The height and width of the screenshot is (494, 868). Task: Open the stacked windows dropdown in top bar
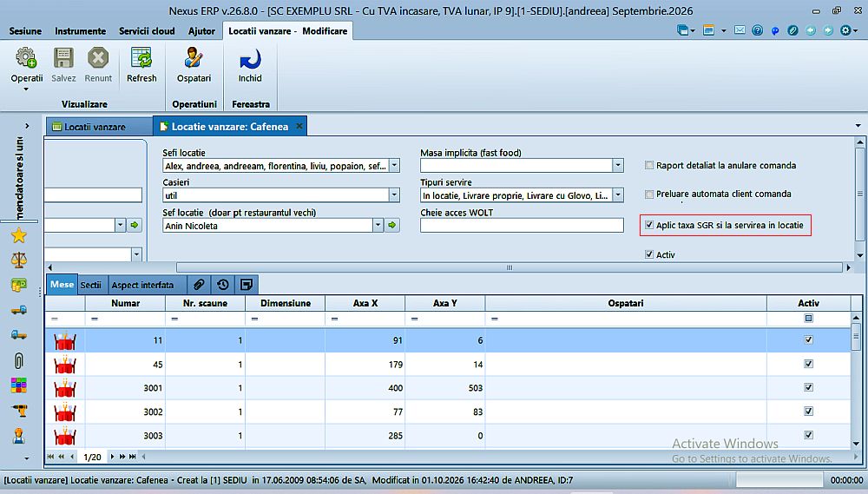[x=686, y=30]
